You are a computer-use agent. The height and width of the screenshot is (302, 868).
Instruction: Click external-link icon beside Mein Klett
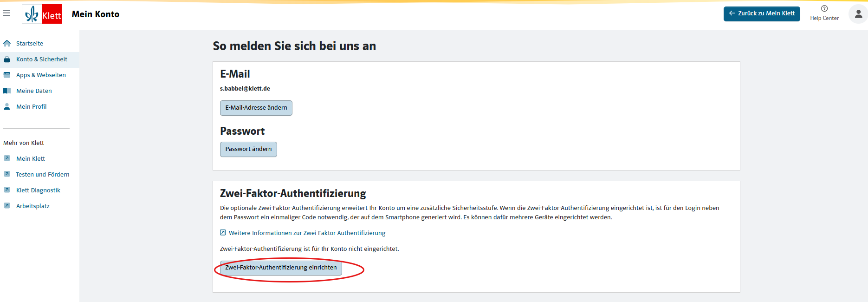pos(7,158)
